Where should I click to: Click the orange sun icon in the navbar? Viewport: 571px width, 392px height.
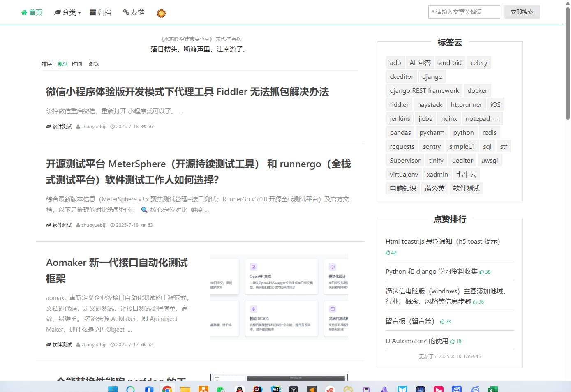pyautogui.click(x=161, y=13)
